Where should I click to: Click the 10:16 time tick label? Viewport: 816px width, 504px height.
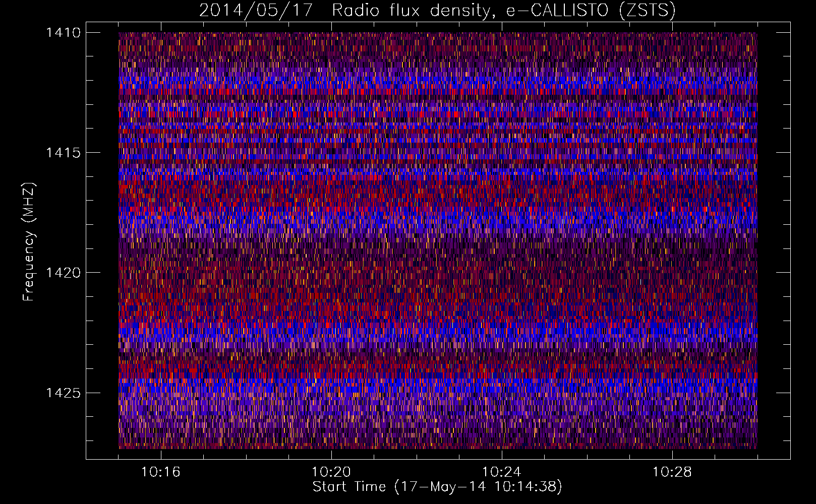click(x=161, y=472)
